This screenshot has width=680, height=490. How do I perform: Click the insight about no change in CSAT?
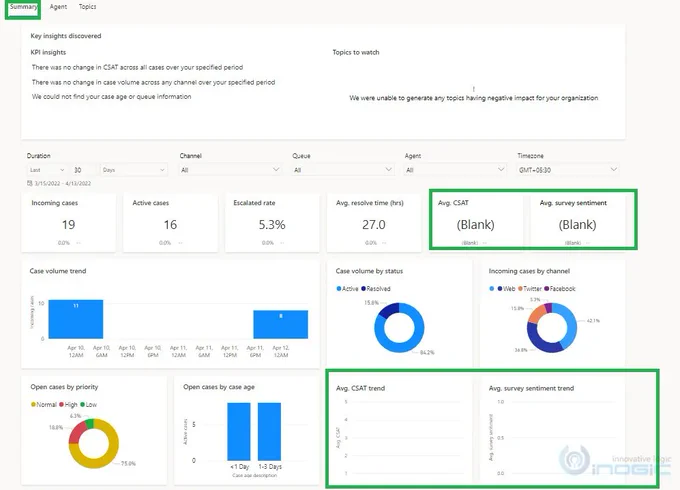(137, 67)
